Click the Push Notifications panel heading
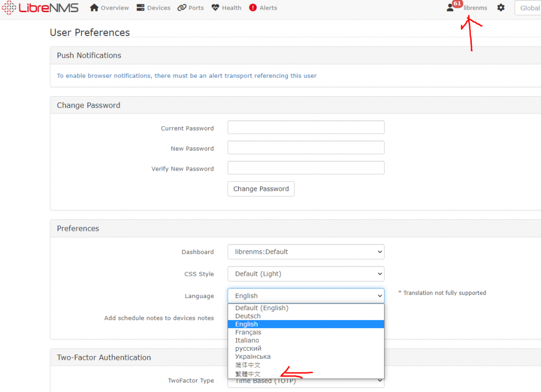Screen dimensions: 541x392 [89, 55]
